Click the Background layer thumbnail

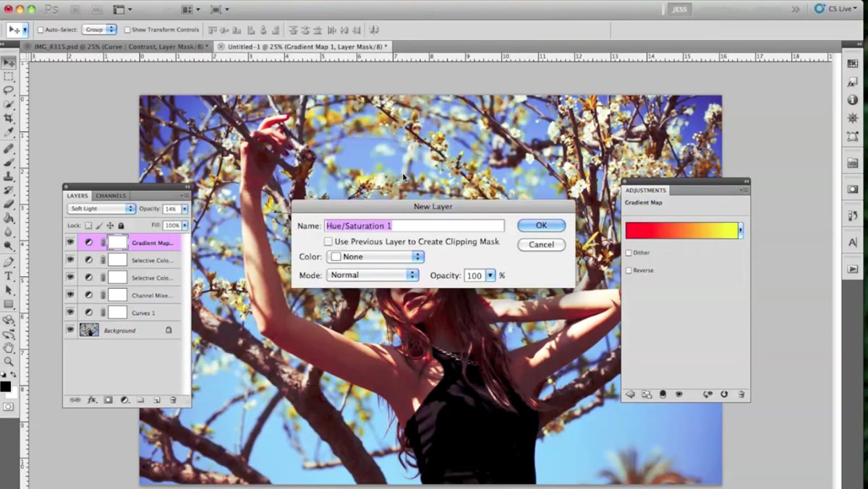(89, 330)
